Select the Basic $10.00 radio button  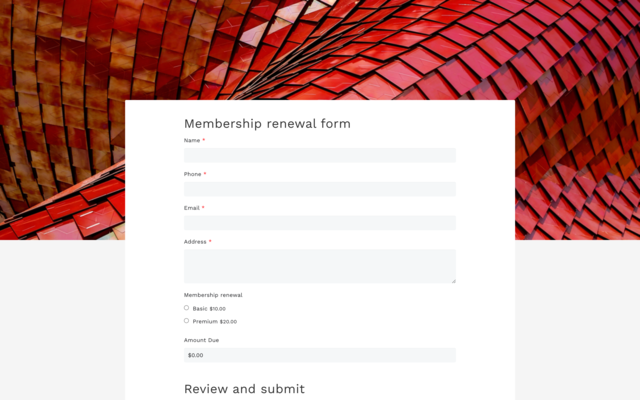pyautogui.click(x=187, y=308)
